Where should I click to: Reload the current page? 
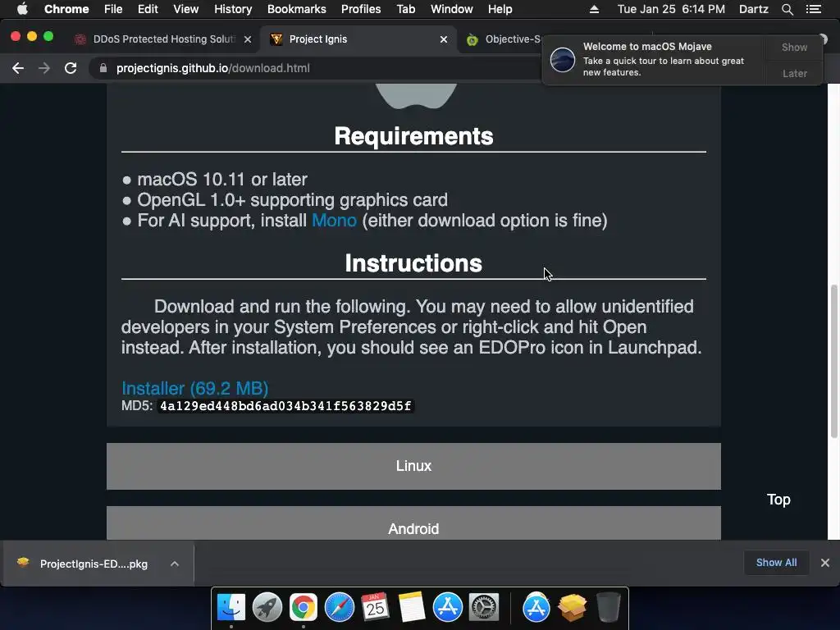click(x=71, y=68)
